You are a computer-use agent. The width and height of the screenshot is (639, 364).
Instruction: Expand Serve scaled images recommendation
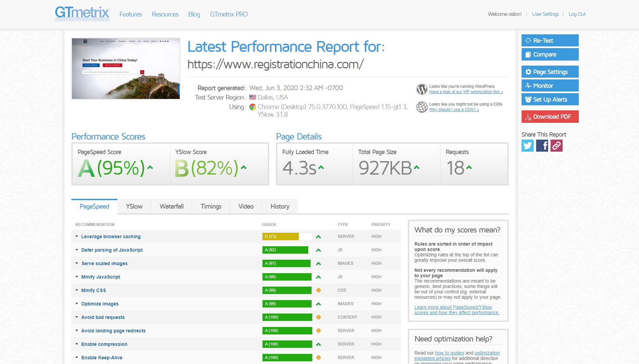[x=104, y=263]
